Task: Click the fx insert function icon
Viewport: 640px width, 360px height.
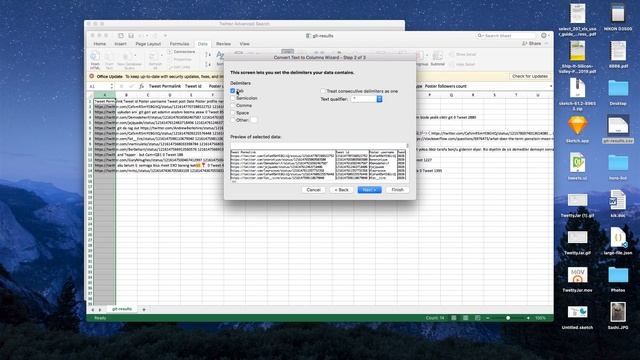Action: tap(141, 86)
